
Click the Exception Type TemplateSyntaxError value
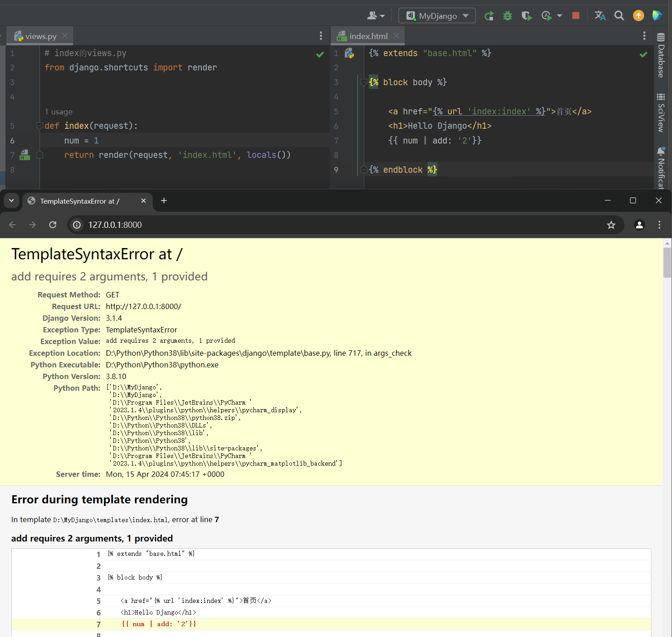[x=141, y=330]
